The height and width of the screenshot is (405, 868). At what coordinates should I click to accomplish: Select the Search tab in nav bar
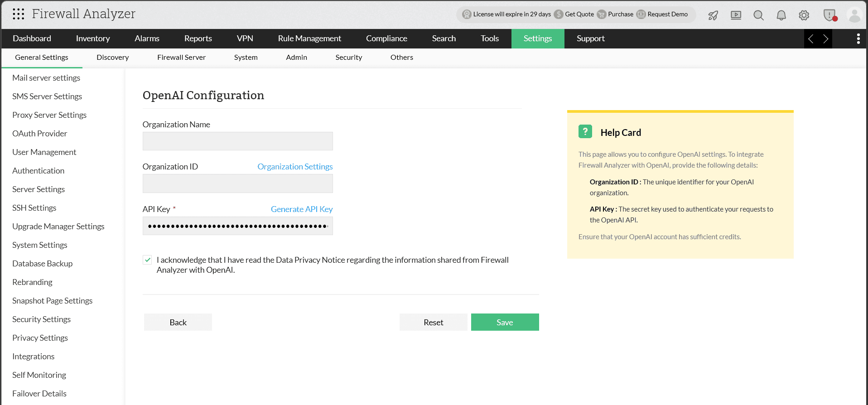(x=444, y=39)
